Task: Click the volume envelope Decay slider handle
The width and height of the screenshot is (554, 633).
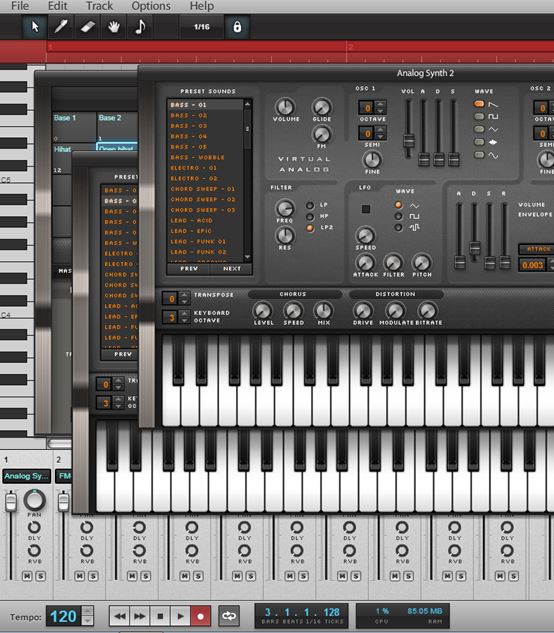Action: [475, 247]
